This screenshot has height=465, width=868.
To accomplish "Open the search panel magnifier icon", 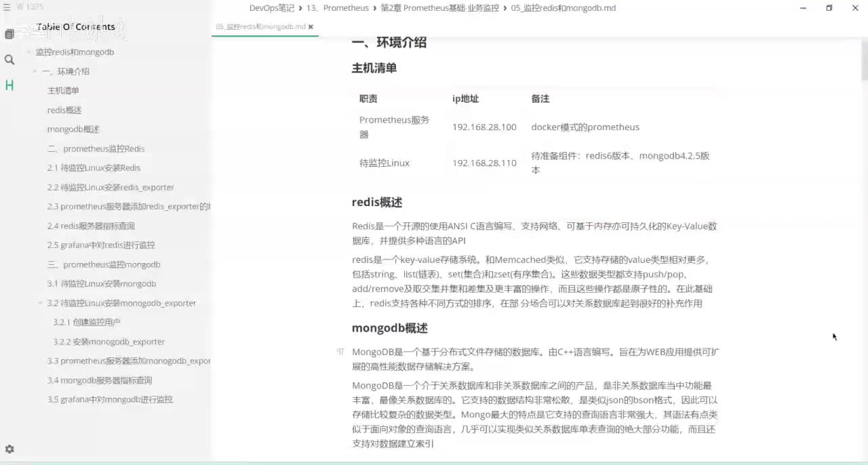I will point(9,60).
